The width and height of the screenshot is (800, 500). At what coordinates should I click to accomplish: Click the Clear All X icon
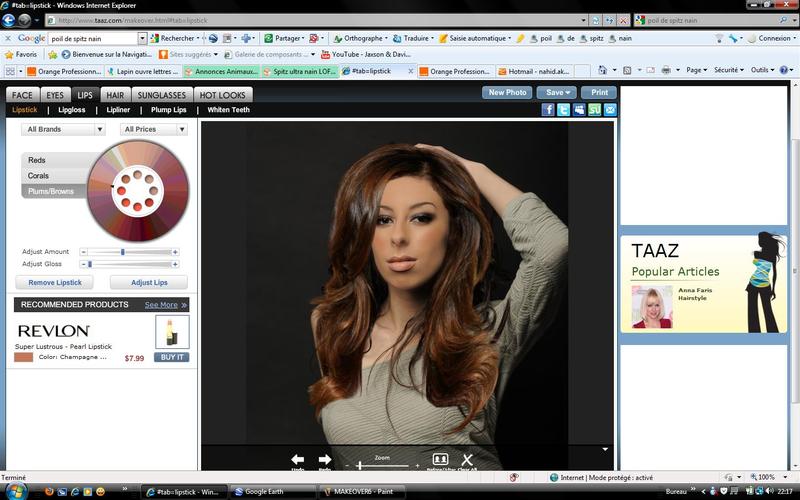[467, 459]
